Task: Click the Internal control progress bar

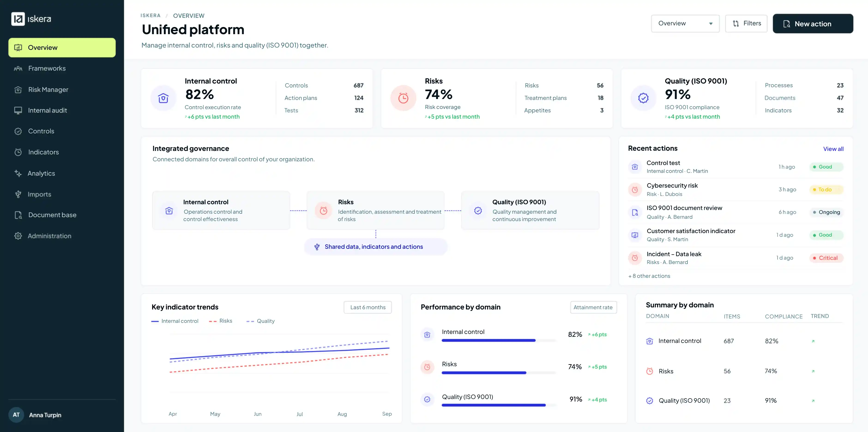Action: (499, 340)
